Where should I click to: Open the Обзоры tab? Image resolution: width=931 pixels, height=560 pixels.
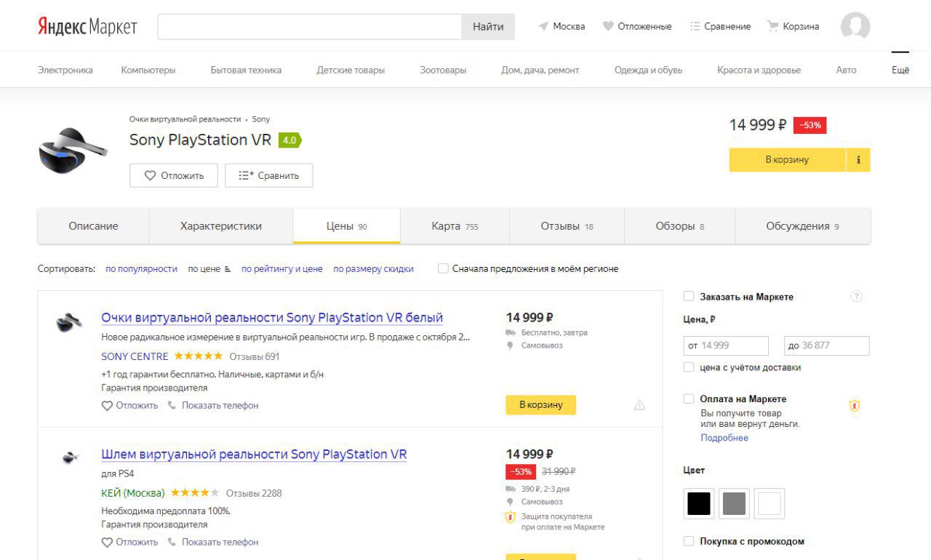click(x=679, y=226)
